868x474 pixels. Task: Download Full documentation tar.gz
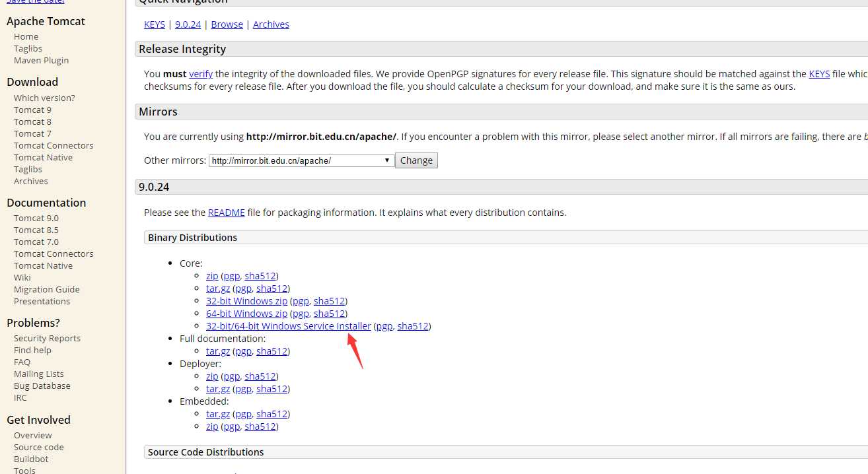[x=218, y=351]
